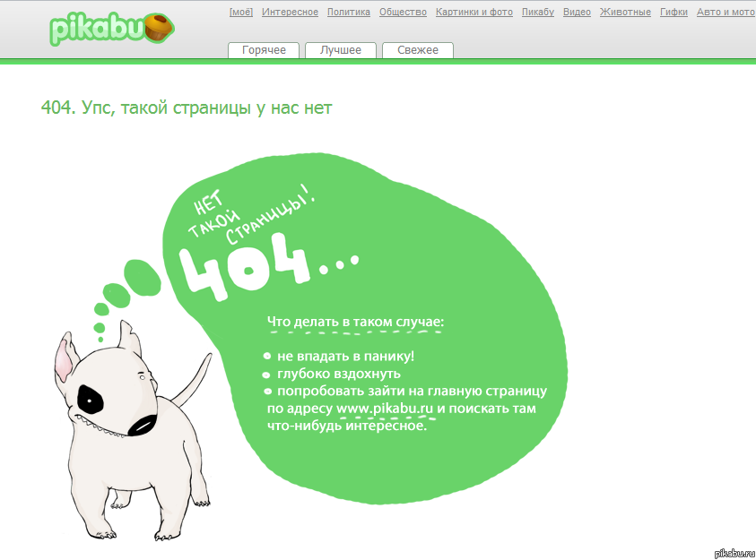Switch to the Свежее tab
756x560 pixels.
coord(418,50)
